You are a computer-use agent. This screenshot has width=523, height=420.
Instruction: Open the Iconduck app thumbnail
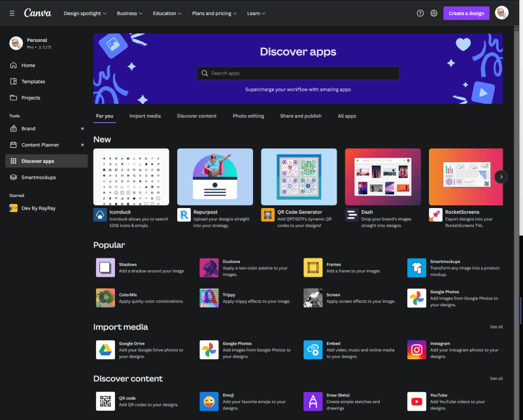click(x=131, y=177)
